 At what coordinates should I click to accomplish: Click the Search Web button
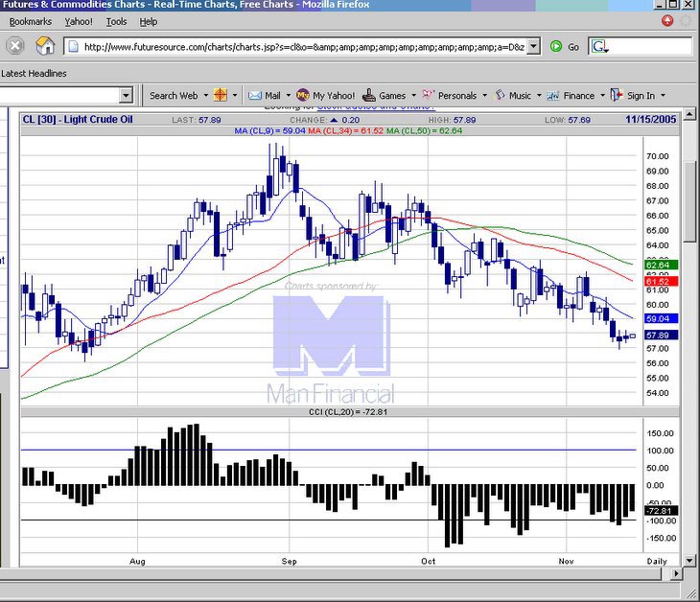point(174,96)
